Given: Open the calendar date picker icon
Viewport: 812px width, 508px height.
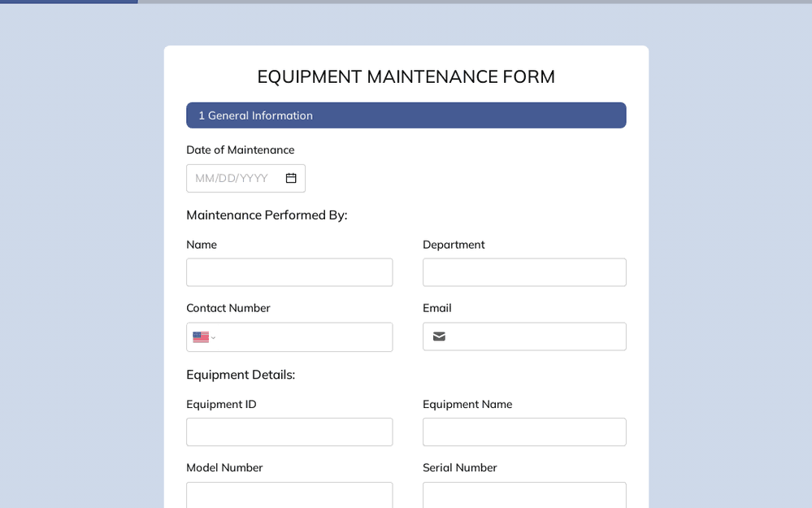Looking at the screenshot, I should [290, 178].
